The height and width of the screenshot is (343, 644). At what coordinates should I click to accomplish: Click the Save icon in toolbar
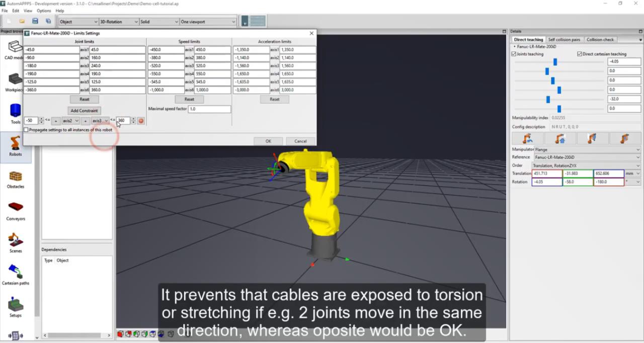click(35, 22)
